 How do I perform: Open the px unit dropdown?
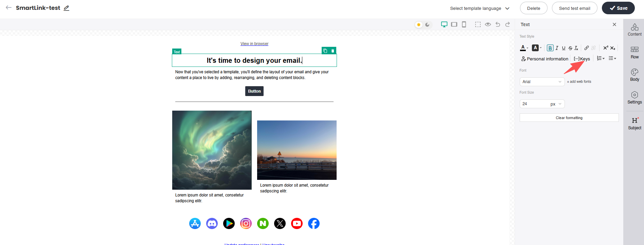tap(556, 104)
